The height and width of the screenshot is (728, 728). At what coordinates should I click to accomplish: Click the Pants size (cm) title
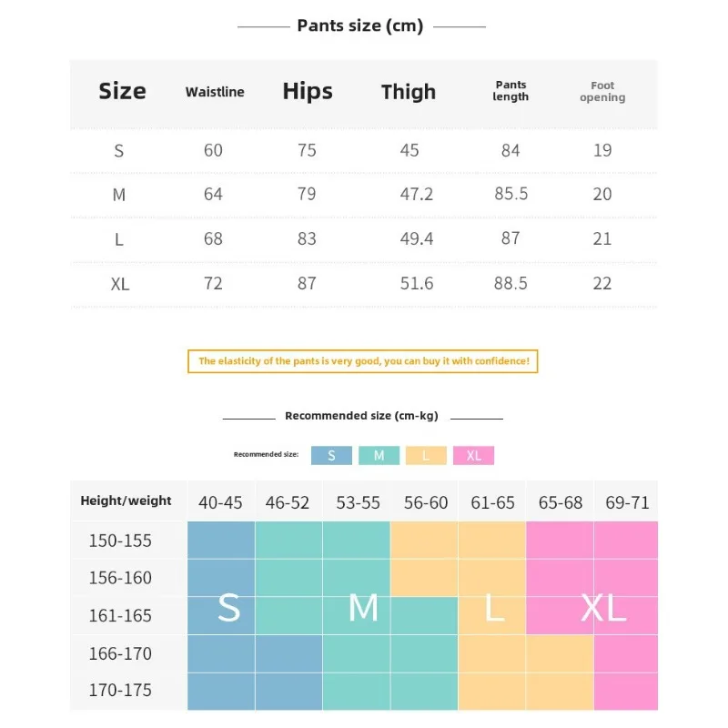(360, 25)
